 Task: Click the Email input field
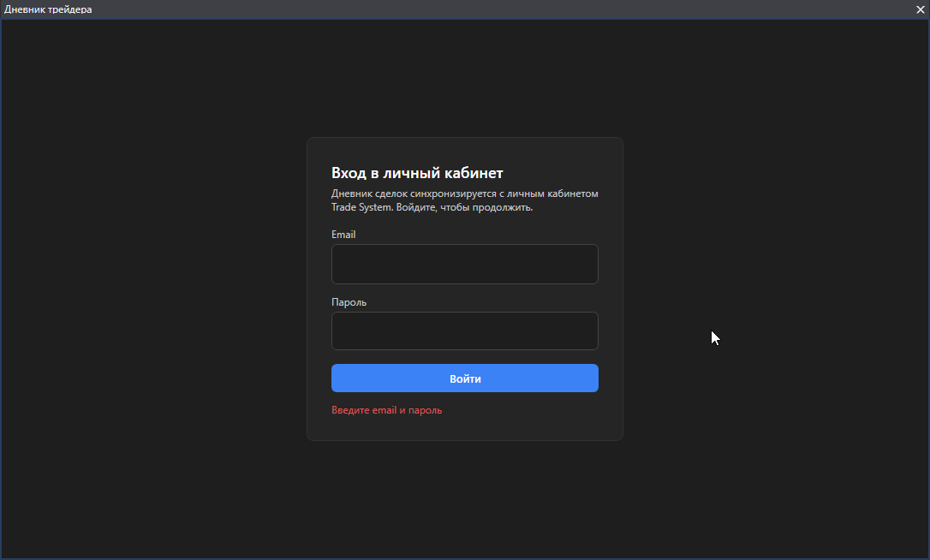coord(464,264)
